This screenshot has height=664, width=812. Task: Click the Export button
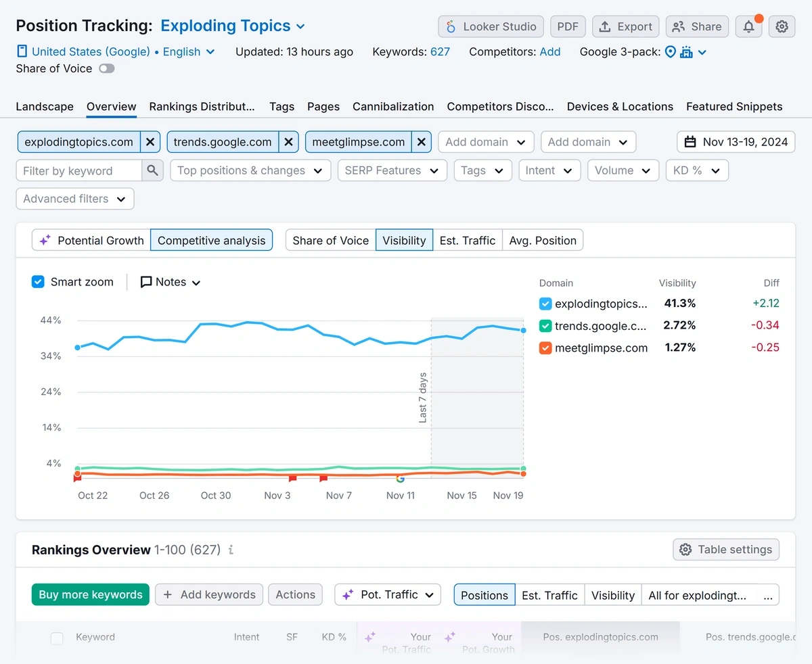(x=626, y=26)
